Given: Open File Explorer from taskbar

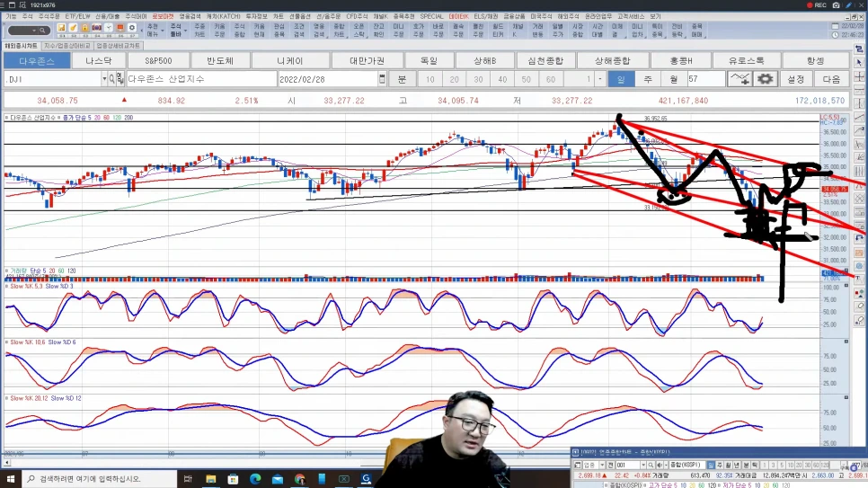Looking at the screenshot, I should 211,479.
